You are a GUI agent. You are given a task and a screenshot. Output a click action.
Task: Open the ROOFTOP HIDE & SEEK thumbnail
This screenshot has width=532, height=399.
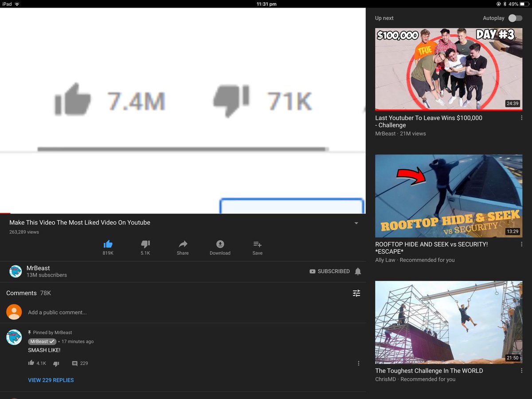[x=449, y=196]
